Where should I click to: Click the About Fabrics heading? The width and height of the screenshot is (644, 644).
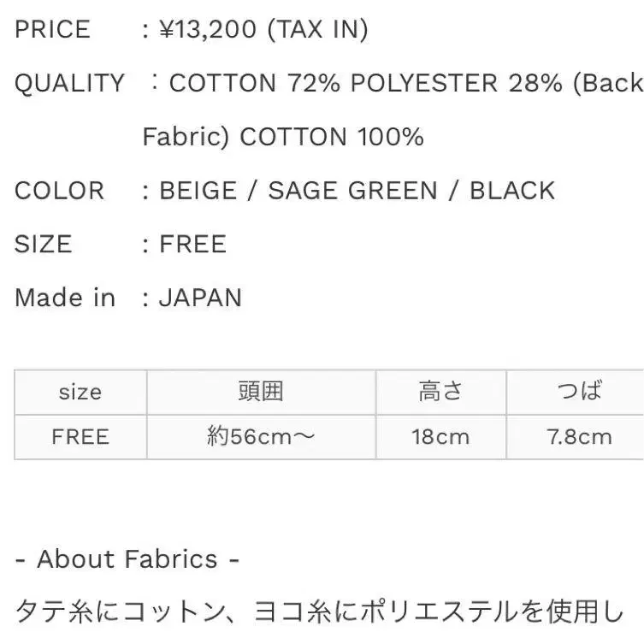[x=127, y=559]
